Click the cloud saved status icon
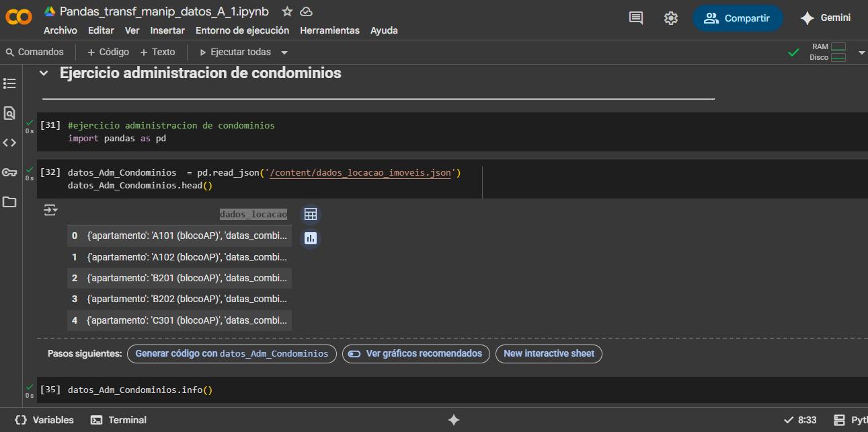This screenshot has width=868, height=432. click(x=306, y=11)
